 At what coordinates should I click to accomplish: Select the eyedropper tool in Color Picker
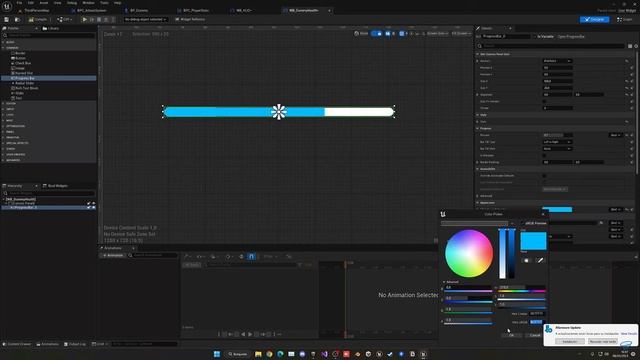(540, 260)
